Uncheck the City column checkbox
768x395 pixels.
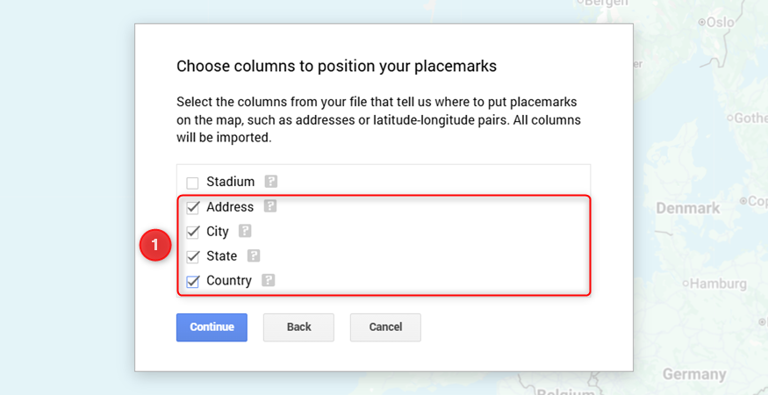[x=192, y=232]
